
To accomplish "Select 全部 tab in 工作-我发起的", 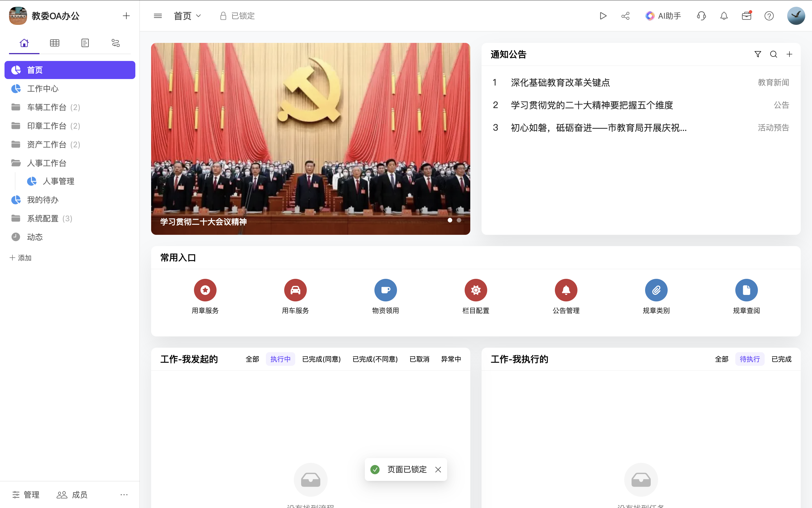I will [x=252, y=359].
